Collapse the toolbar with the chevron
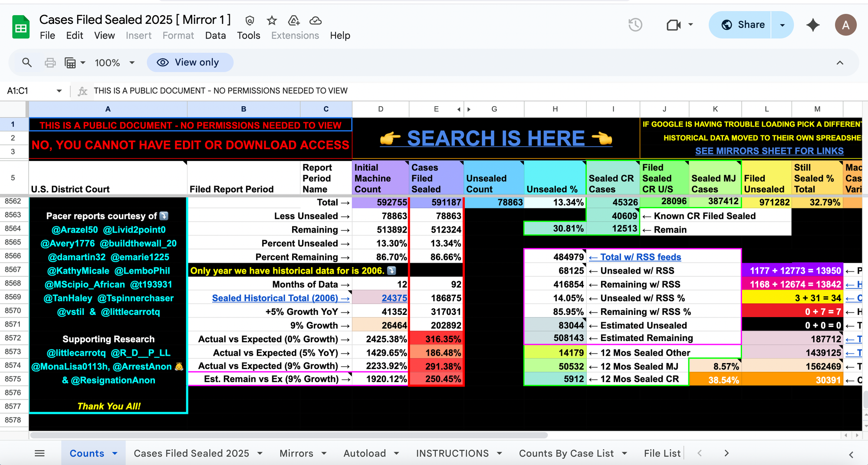Screen dimensions: 868x465 [x=840, y=62]
